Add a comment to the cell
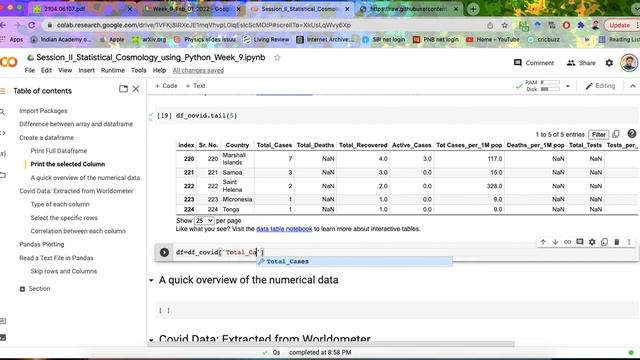The width and height of the screenshot is (640, 360). pyautogui.click(x=580, y=242)
